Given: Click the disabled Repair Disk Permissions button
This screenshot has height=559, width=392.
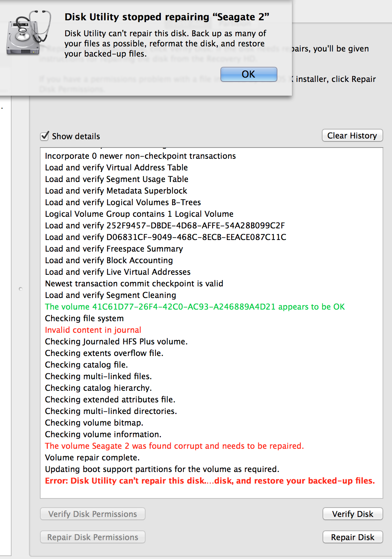Looking at the screenshot, I should pyautogui.click(x=93, y=537).
